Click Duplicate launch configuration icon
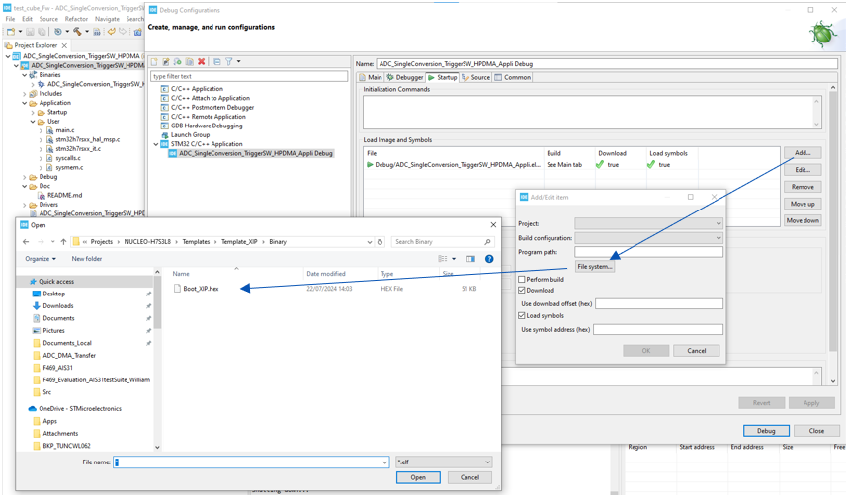Screen dimensions: 846x504 click(x=190, y=62)
